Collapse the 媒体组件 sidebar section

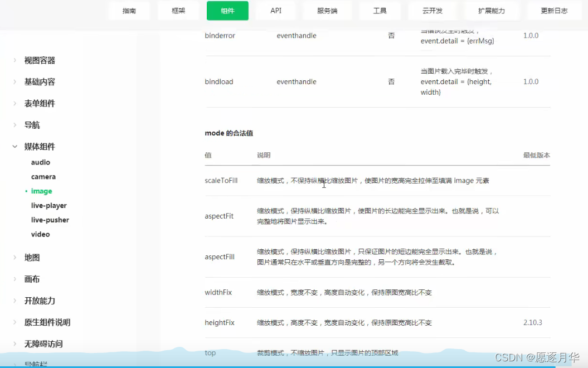click(x=39, y=146)
